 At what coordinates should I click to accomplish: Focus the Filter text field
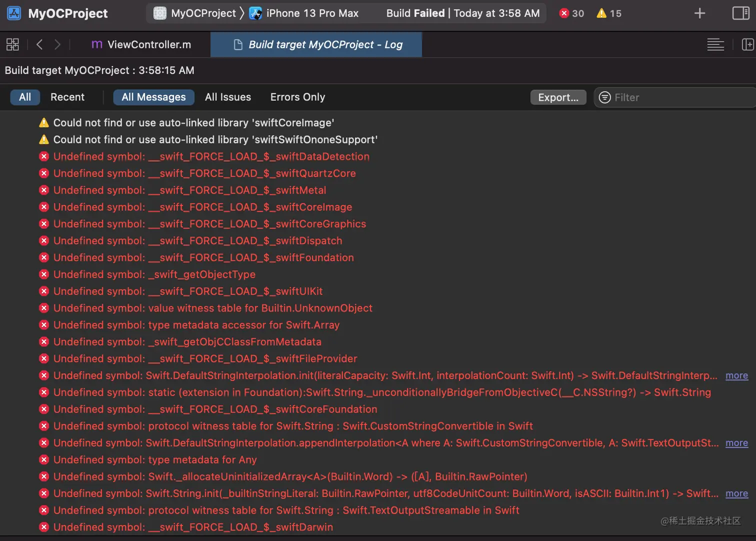675,97
